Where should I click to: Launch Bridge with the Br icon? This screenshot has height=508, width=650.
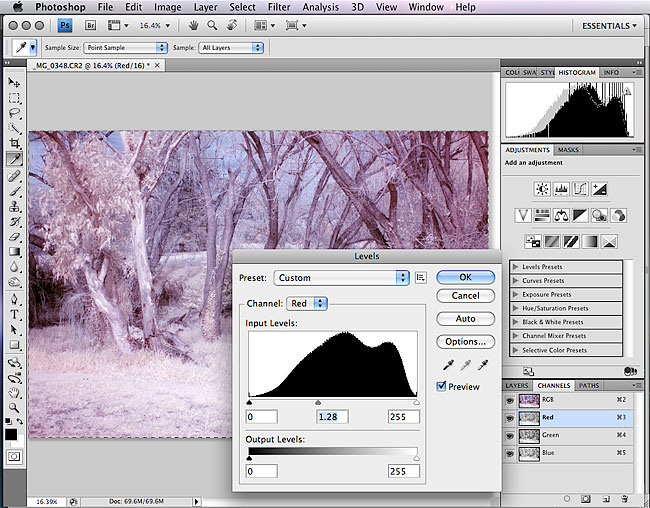[x=90, y=26]
